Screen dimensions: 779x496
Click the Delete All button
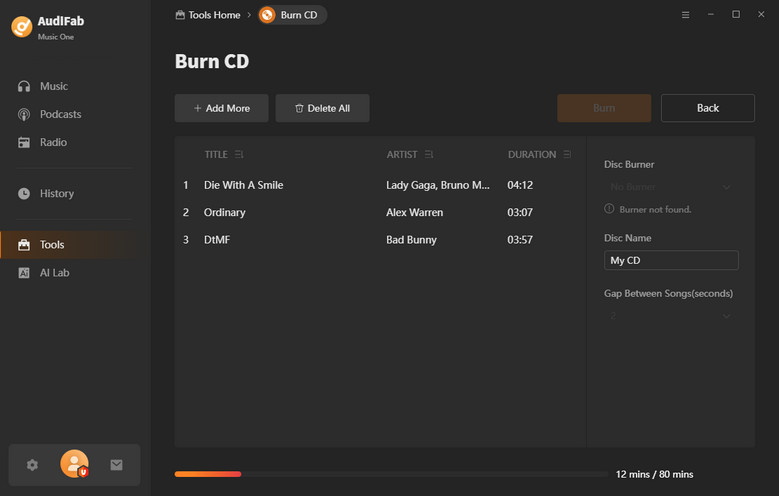pyautogui.click(x=322, y=108)
